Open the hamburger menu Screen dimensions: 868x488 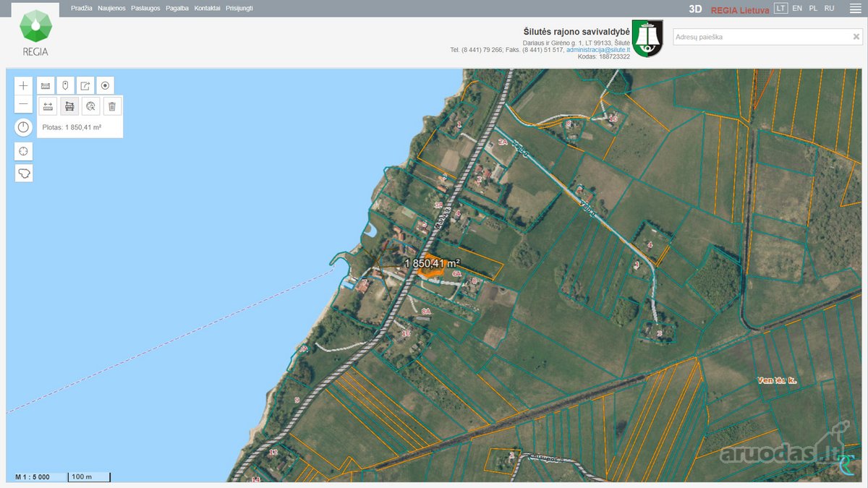coord(855,9)
